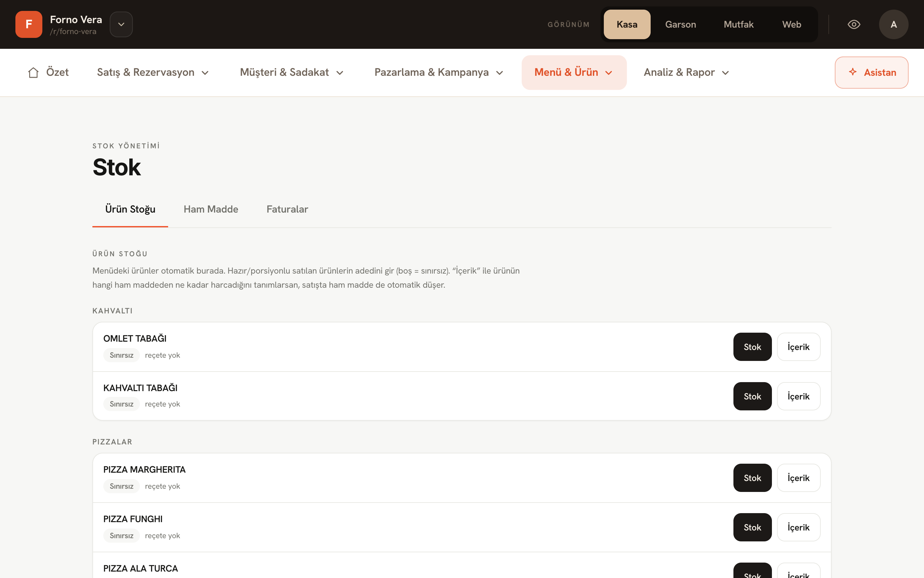
Task: Open the restaurant switcher chevron dropdown
Action: (121, 24)
